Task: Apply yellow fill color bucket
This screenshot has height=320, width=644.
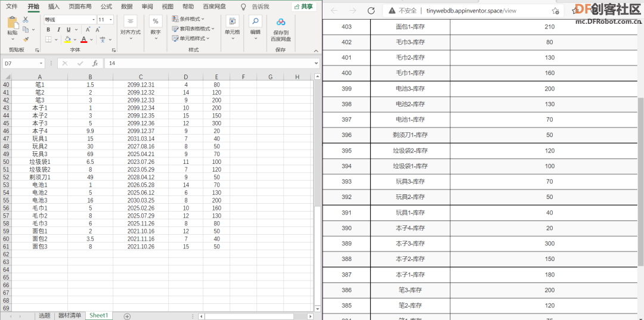Action: pyautogui.click(x=68, y=39)
